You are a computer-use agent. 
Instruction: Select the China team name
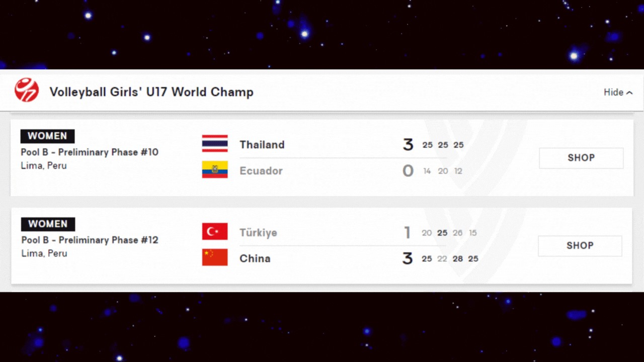[255, 258]
